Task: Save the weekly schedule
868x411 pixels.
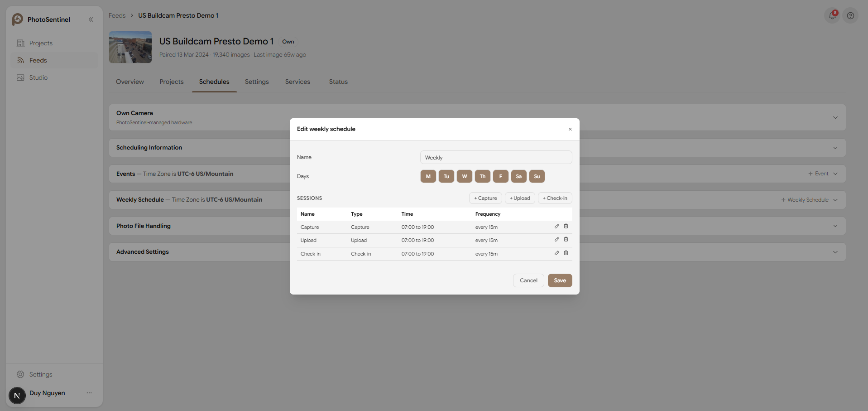Action: [x=560, y=280]
